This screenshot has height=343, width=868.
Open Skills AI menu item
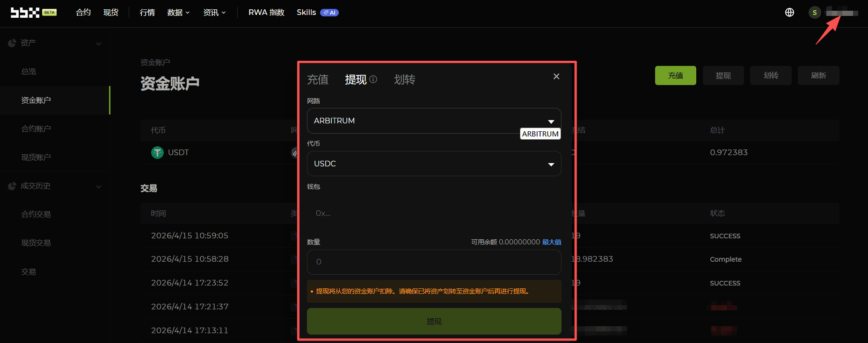[317, 13]
